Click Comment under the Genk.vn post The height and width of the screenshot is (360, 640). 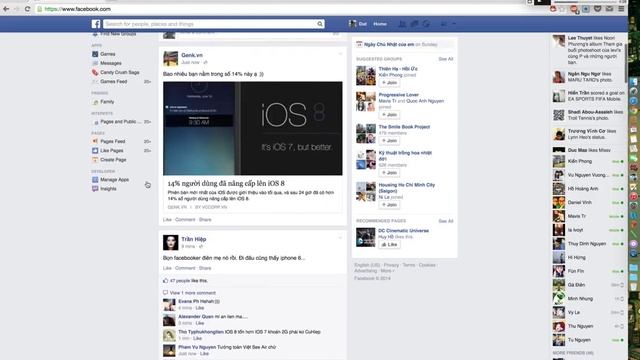coord(185,220)
